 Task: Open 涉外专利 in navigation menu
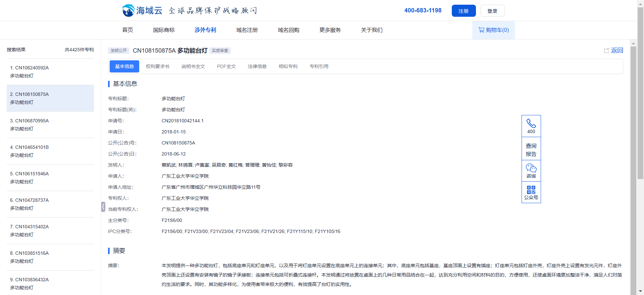click(205, 30)
